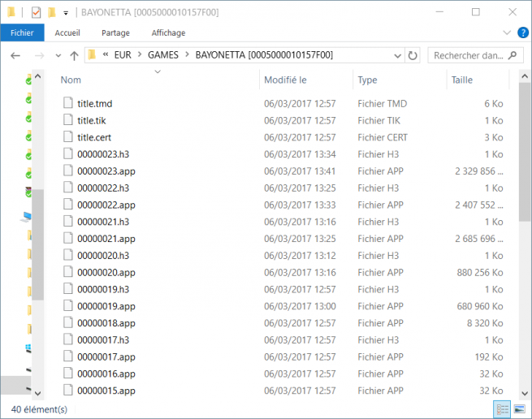Select the file 00000020.app

(106, 273)
